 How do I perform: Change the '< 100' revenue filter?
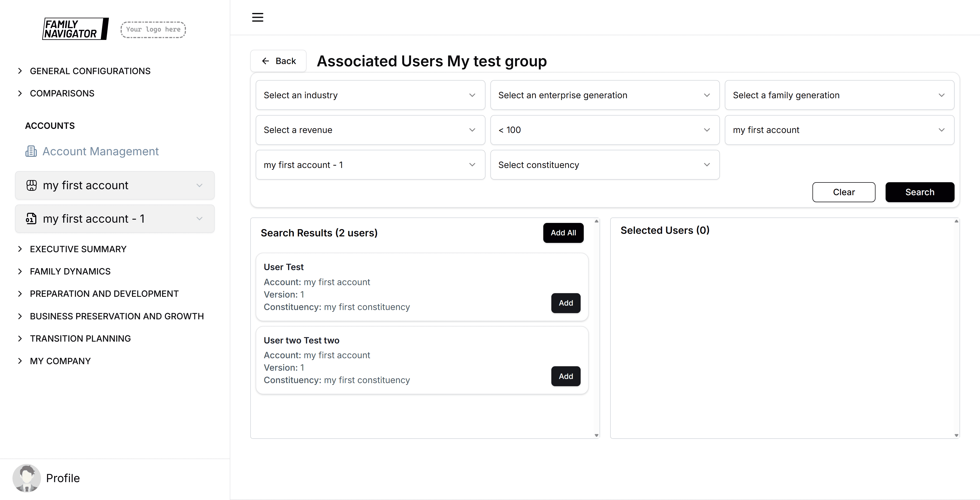[604, 130]
